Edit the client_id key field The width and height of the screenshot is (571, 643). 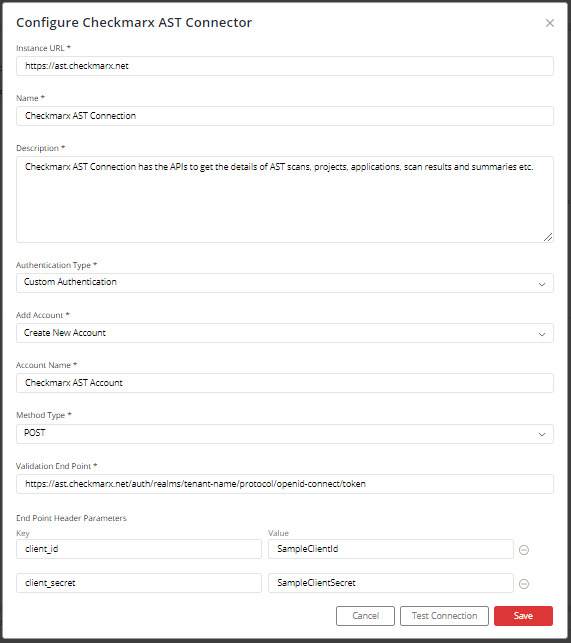point(139,549)
